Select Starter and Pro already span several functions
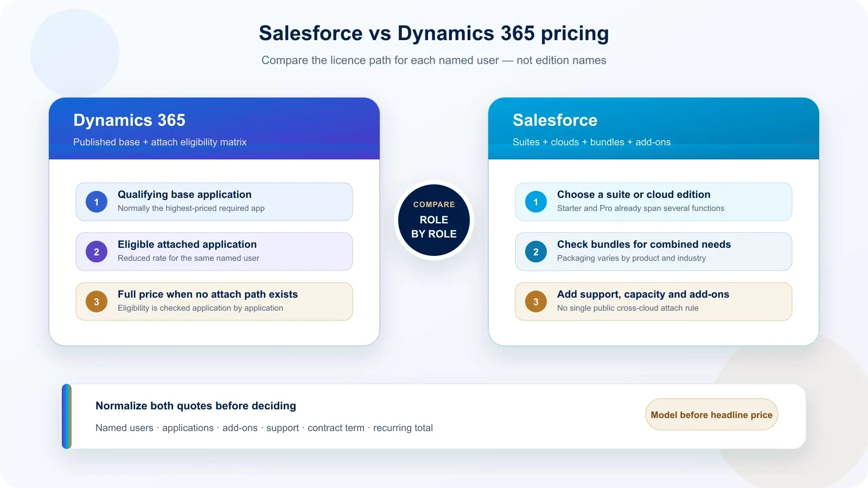This screenshot has width=868, height=488. (x=641, y=208)
